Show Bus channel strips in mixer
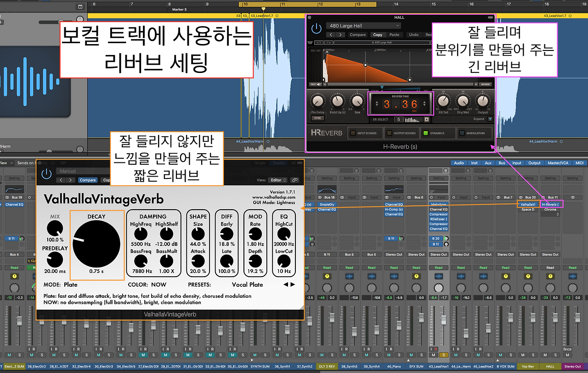The height and width of the screenshot is (373, 588). click(502, 163)
